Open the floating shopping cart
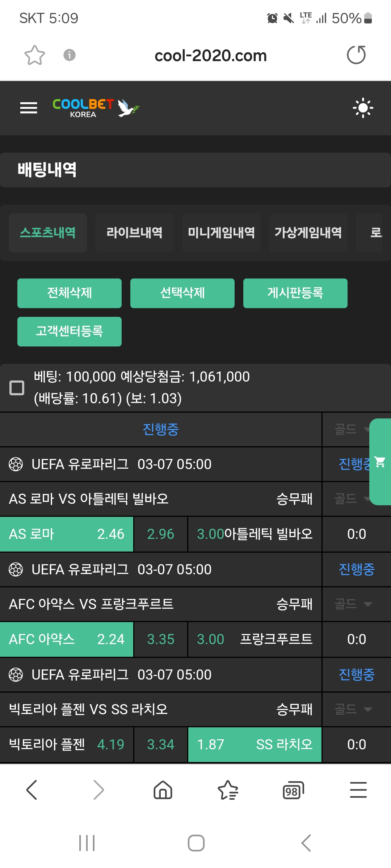Viewport: 391px width, 868px height. [x=380, y=462]
